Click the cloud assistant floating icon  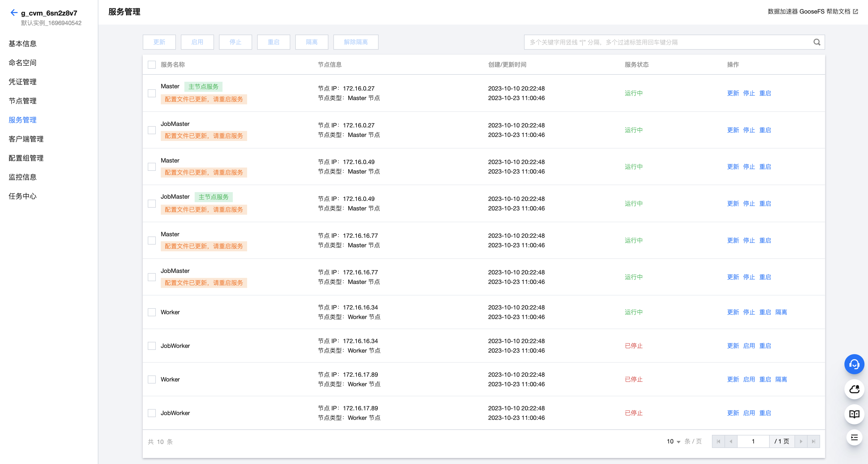point(854,389)
